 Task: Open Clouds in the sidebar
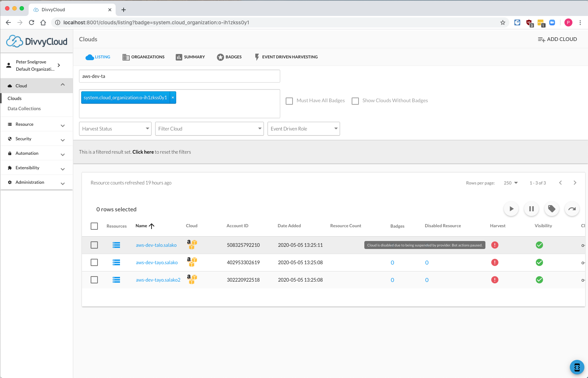15,98
